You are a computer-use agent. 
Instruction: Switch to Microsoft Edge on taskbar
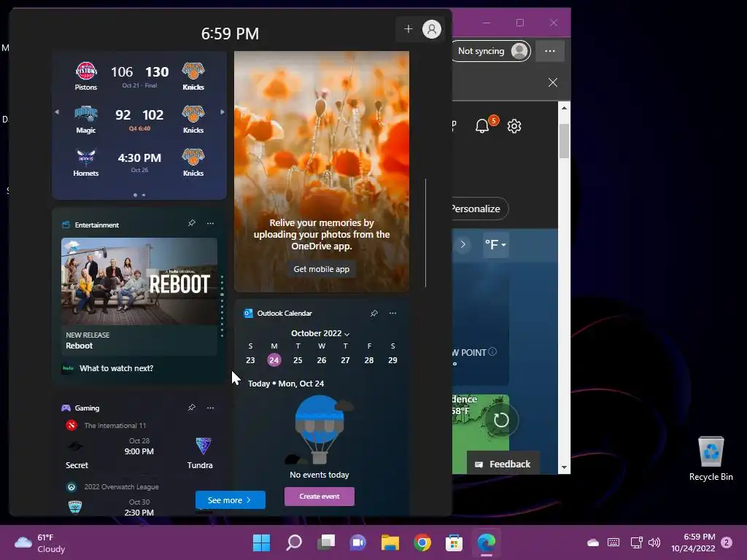click(487, 542)
